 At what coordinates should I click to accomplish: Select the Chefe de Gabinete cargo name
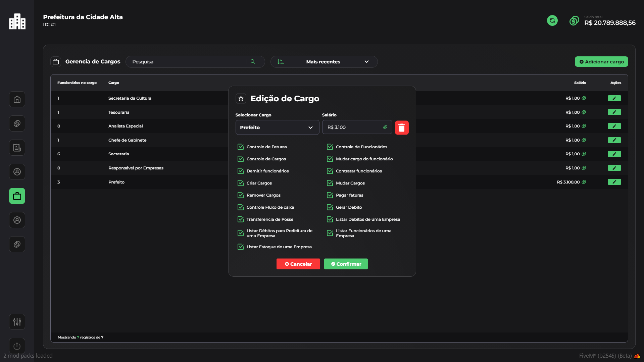(x=127, y=140)
